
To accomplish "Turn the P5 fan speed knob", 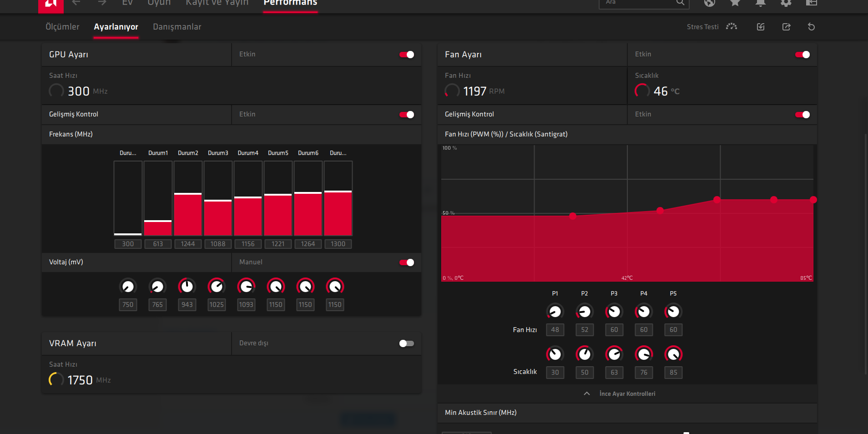I will pyautogui.click(x=673, y=312).
